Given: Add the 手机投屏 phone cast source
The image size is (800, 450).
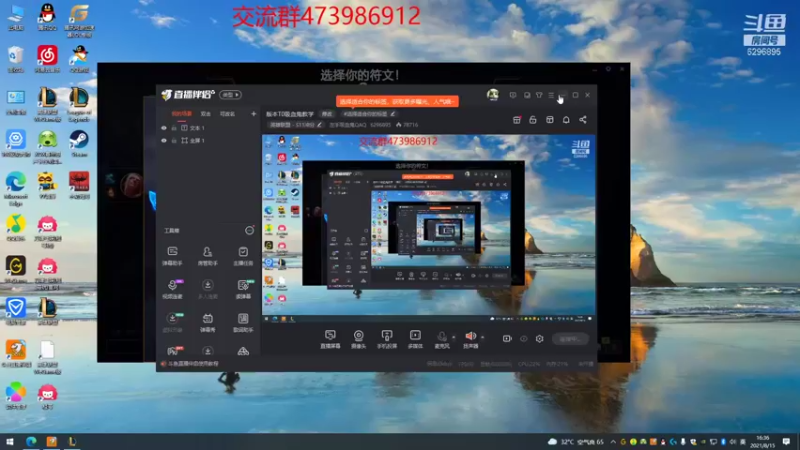Looking at the screenshot, I should coord(387,339).
